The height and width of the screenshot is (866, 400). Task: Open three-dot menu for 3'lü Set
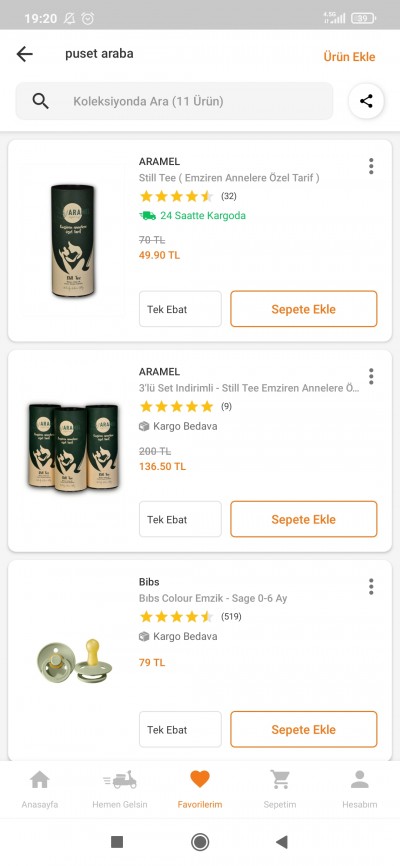pyautogui.click(x=371, y=376)
